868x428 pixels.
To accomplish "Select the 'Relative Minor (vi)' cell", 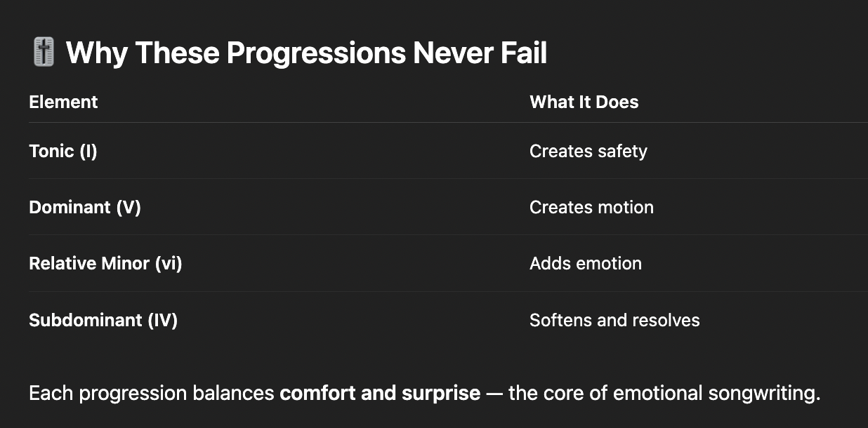I will point(105,263).
